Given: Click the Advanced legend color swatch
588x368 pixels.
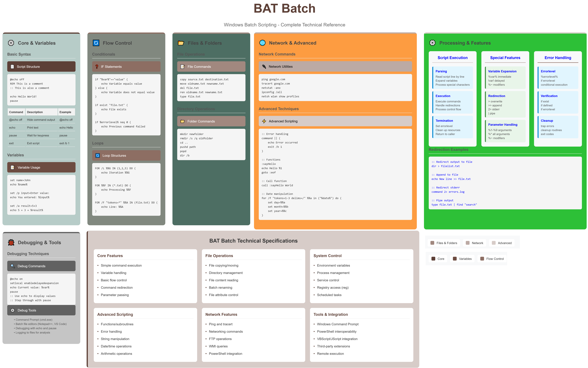Looking at the screenshot, I should point(494,243).
